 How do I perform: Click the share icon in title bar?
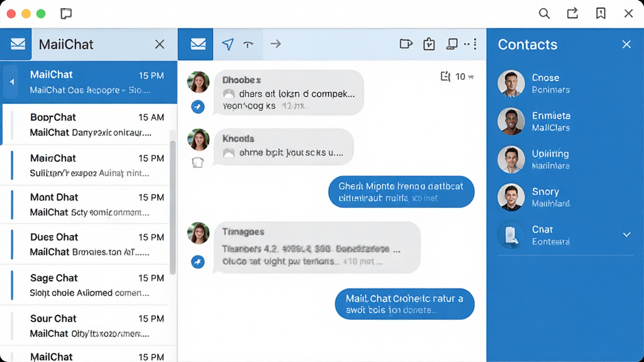pyautogui.click(x=572, y=13)
